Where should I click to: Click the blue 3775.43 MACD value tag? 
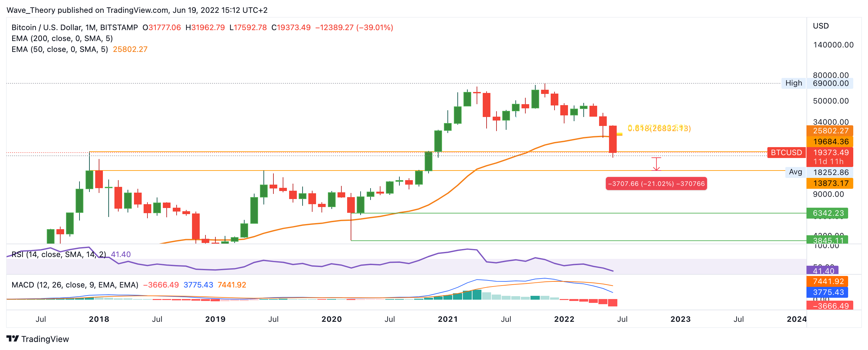click(828, 292)
